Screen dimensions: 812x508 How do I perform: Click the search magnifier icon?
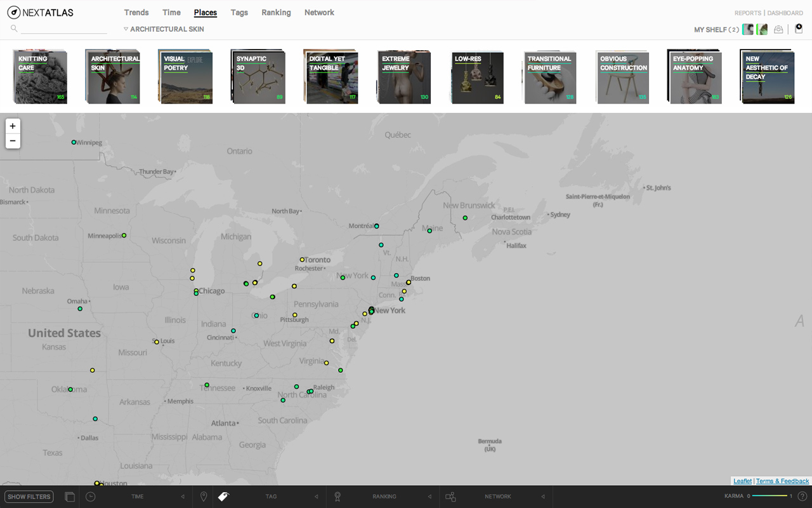(x=14, y=29)
